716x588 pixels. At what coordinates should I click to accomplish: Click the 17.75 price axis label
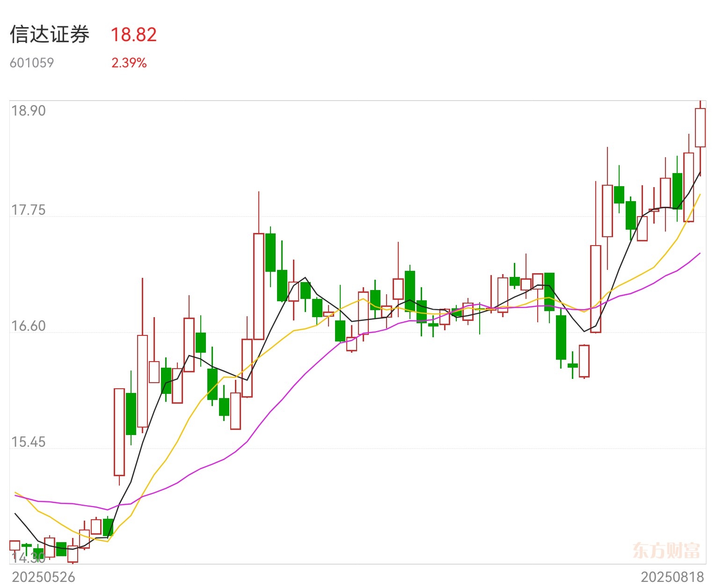29,210
